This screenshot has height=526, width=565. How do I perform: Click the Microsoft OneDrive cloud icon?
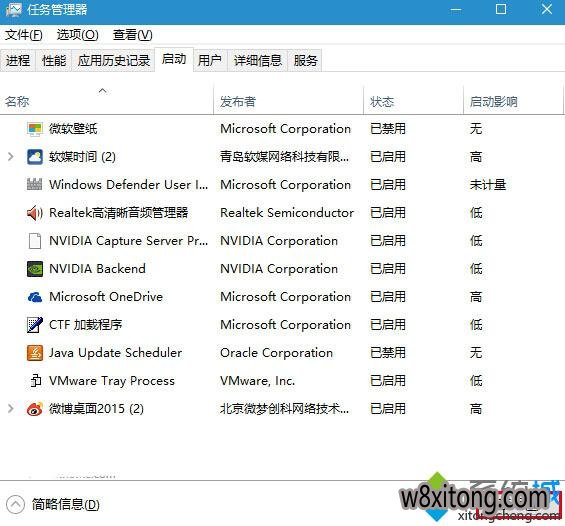(x=35, y=297)
